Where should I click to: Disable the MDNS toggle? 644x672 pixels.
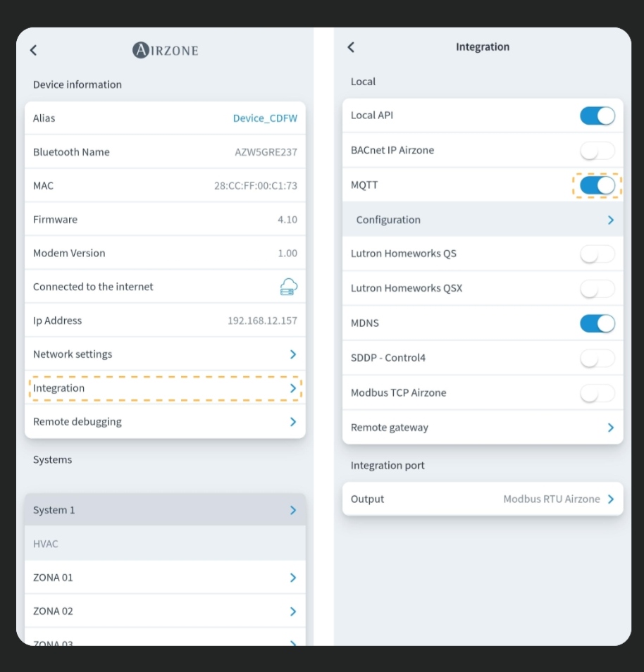(x=597, y=323)
